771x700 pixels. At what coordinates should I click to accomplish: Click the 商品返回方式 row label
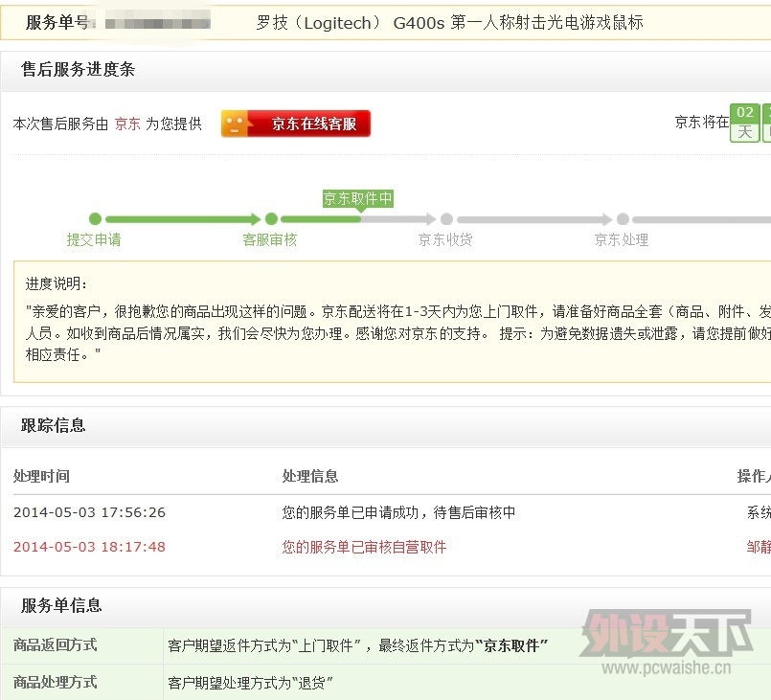click(56, 645)
